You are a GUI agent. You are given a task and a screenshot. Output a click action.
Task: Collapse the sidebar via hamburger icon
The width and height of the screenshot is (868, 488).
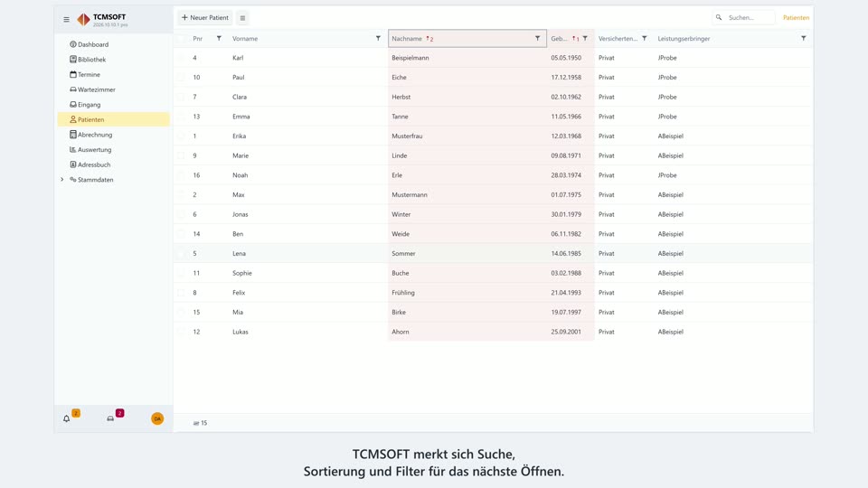click(66, 19)
